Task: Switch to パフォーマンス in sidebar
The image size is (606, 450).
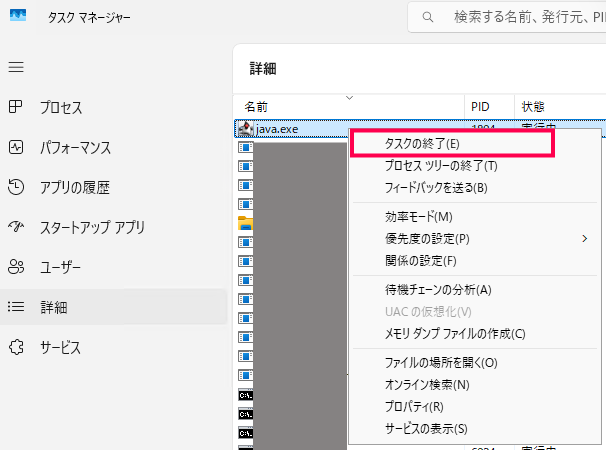Action: tap(76, 147)
